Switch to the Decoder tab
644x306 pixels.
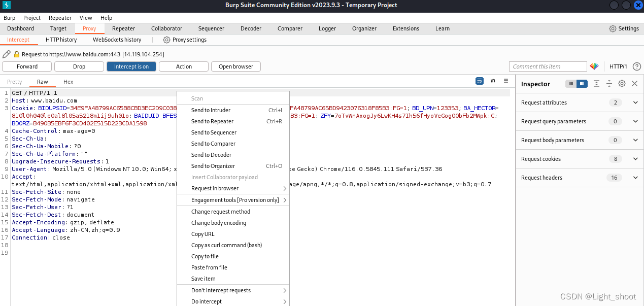251,28
